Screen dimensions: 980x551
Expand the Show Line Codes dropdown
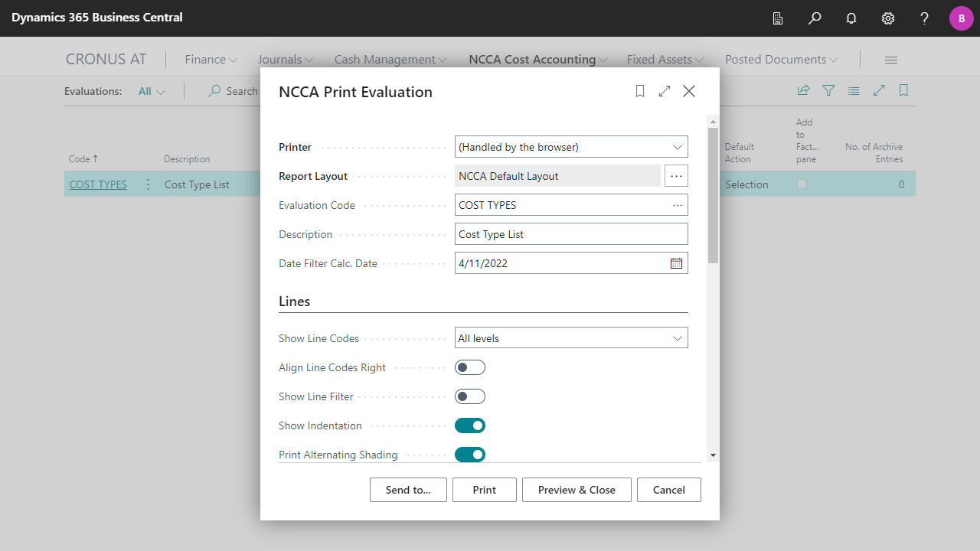(571, 338)
